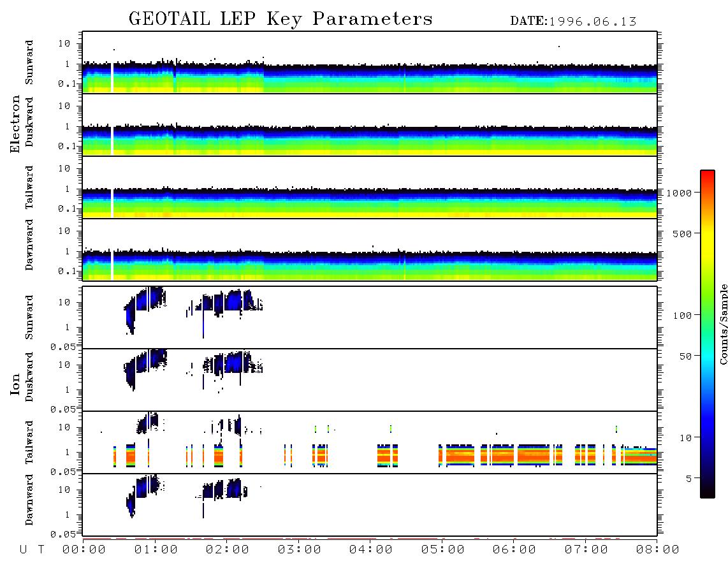Click the "08:00" time tick label
The width and height of the screenshot is (728, 561).
(x=658, y=550)
